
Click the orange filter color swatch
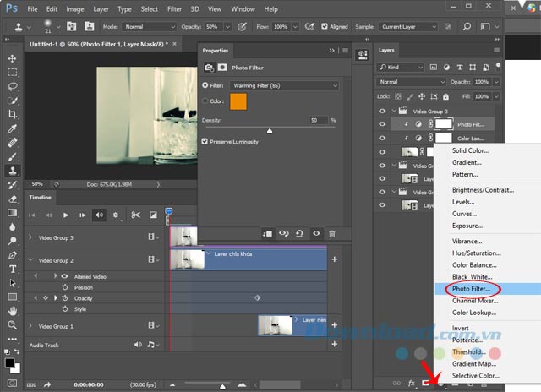coord(237,101)
